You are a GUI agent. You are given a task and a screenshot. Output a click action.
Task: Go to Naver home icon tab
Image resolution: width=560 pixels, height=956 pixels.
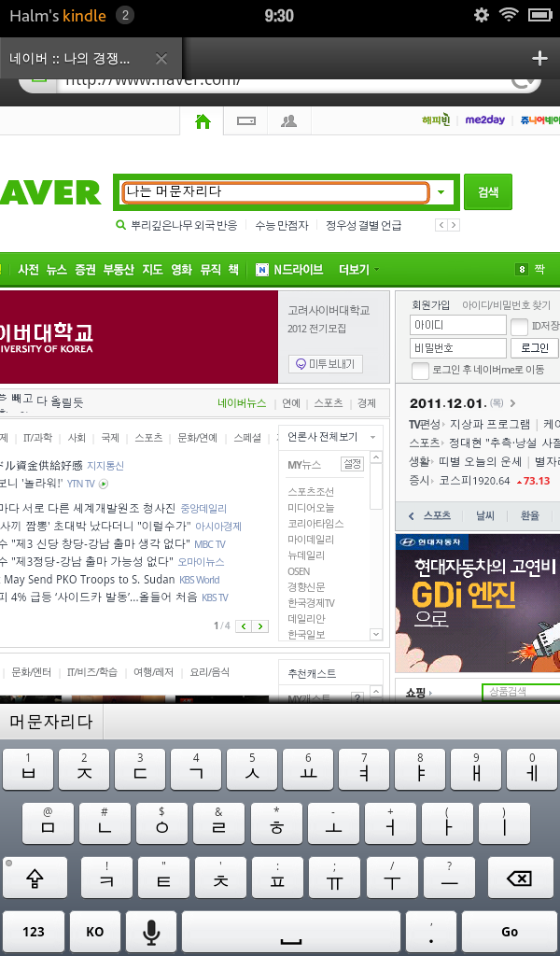pyautogui.click(x=203, y=121)
